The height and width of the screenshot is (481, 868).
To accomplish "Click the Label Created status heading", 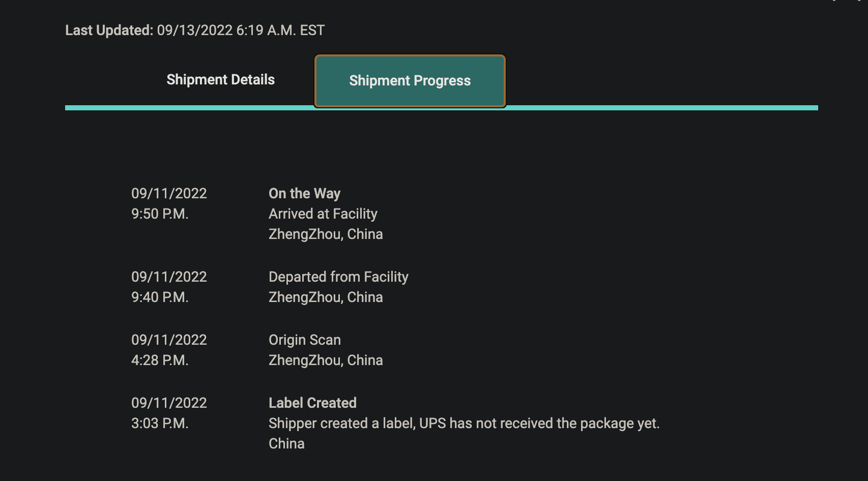I will click(x=312, y=403).
